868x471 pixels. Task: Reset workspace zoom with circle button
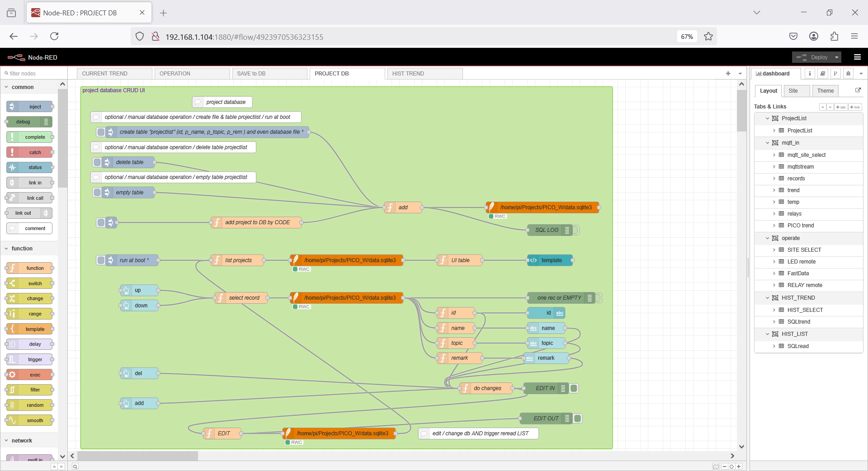(x=731, y=466)
